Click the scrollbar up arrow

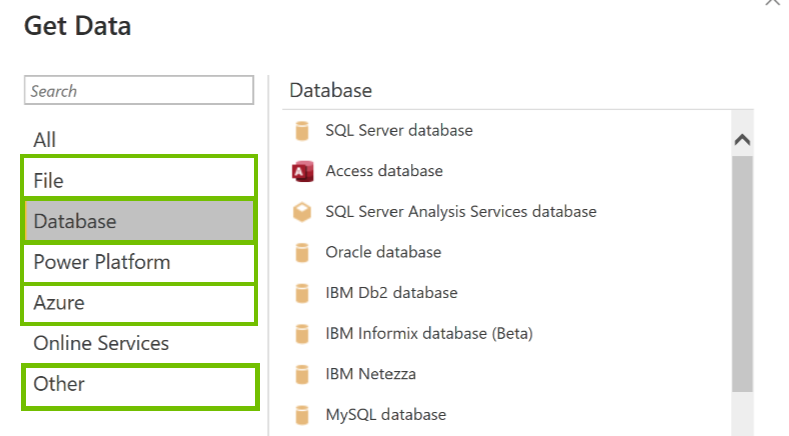(x=742, y=140)
